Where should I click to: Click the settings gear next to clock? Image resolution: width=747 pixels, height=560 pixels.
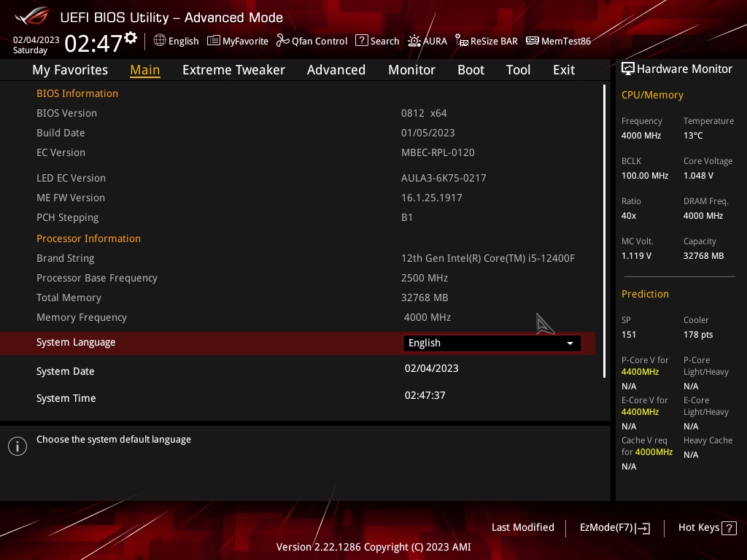click(x=131, y=37)
